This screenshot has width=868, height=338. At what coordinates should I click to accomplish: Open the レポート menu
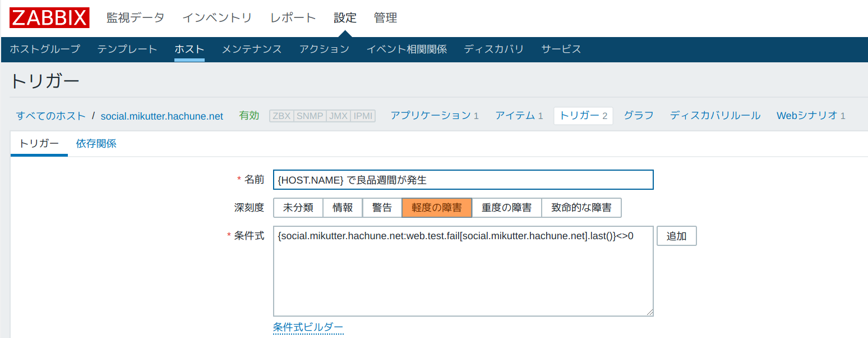coord(293,17)
